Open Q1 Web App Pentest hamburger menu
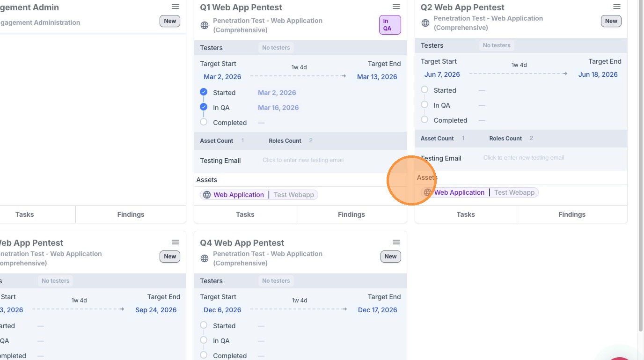 396,7
